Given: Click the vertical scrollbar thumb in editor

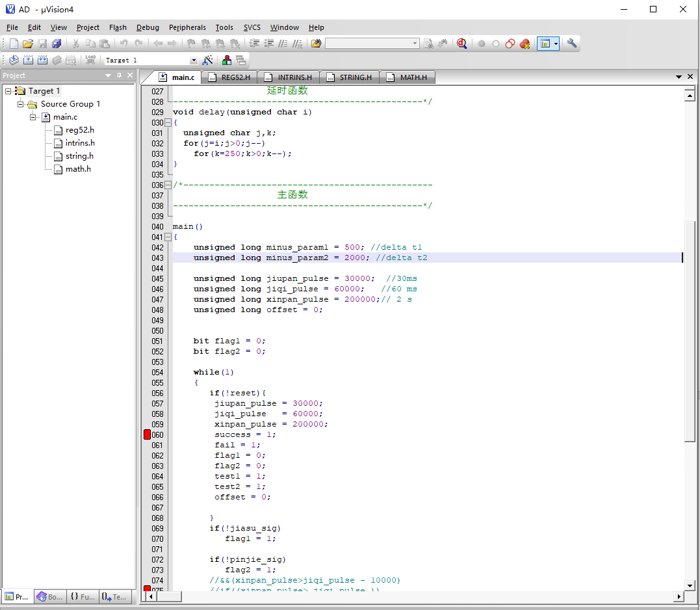Looking at the screenshot, I should point(690,332).
